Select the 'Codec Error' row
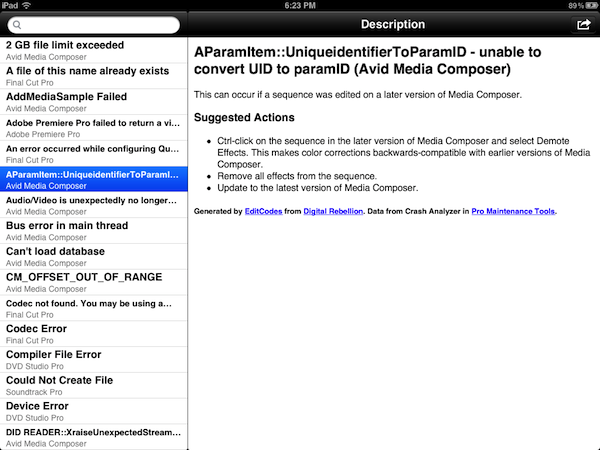 coord(94,334)
